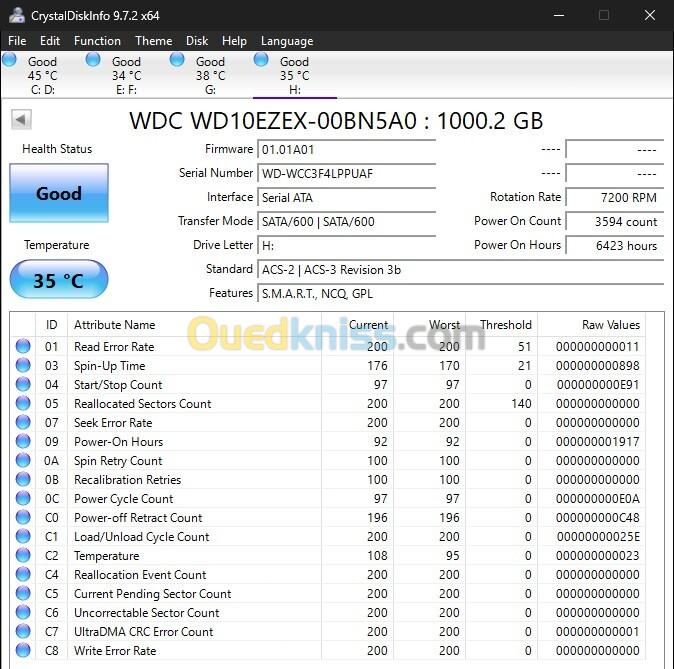Click the CrystalDiskInfo app icon in title bar

coord(16,15)
